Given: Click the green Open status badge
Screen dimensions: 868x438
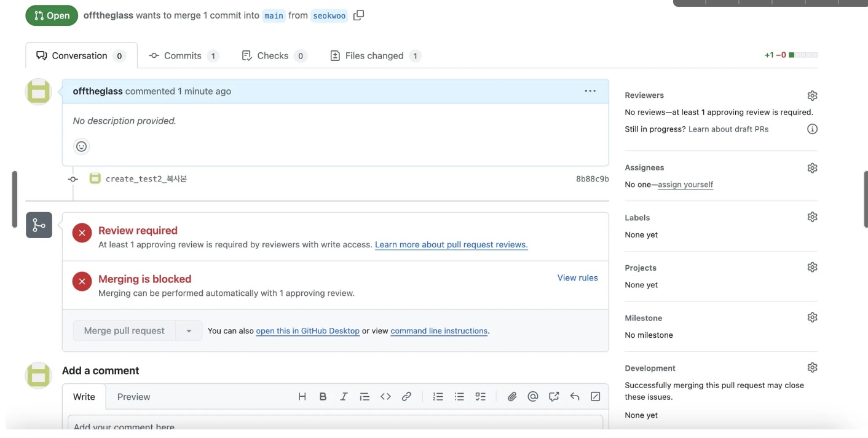Looking at the screenshot, I should [x=52, y=15].
